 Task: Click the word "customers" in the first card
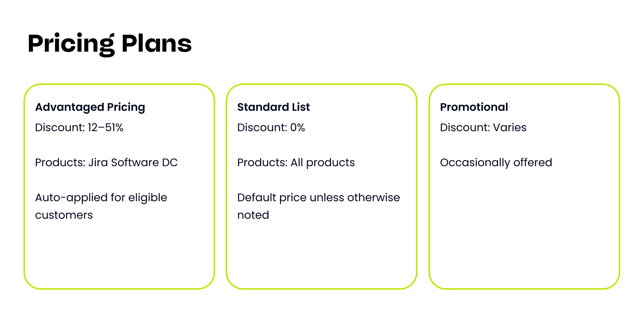click(64, 215)
